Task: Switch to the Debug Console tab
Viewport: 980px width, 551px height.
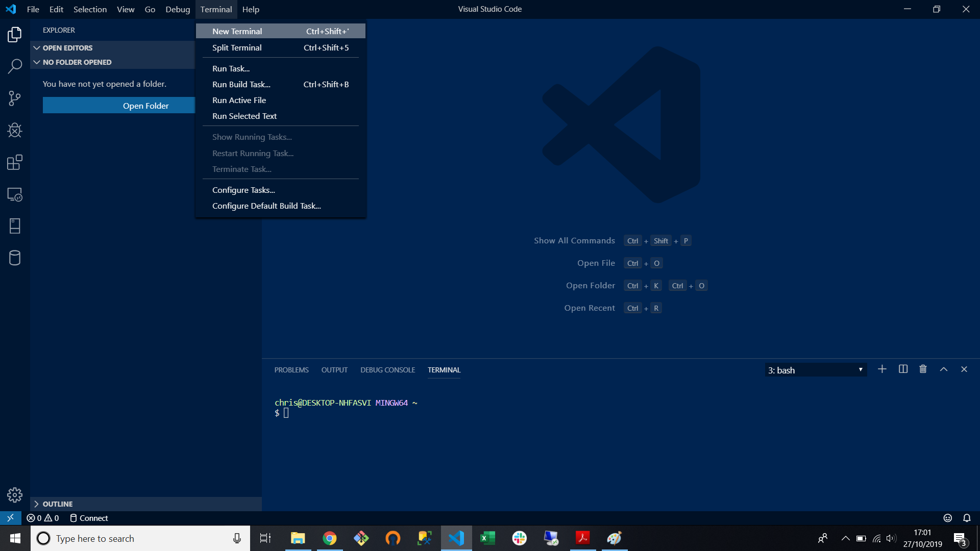Action: [387, 370]
